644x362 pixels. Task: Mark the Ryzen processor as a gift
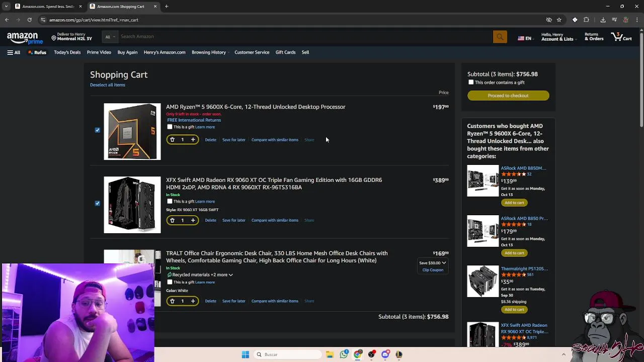pyautogui.click(x=170, y=127)
